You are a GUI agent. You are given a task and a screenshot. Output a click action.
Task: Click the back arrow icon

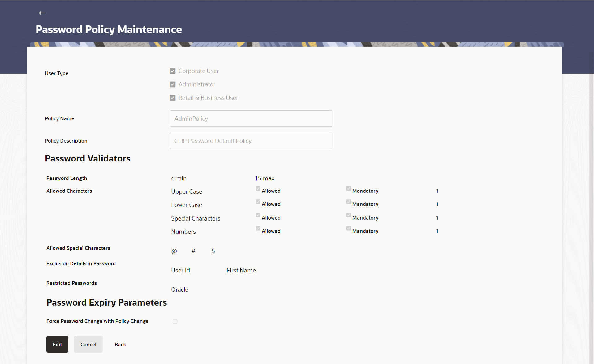click(x=42, y=13)
